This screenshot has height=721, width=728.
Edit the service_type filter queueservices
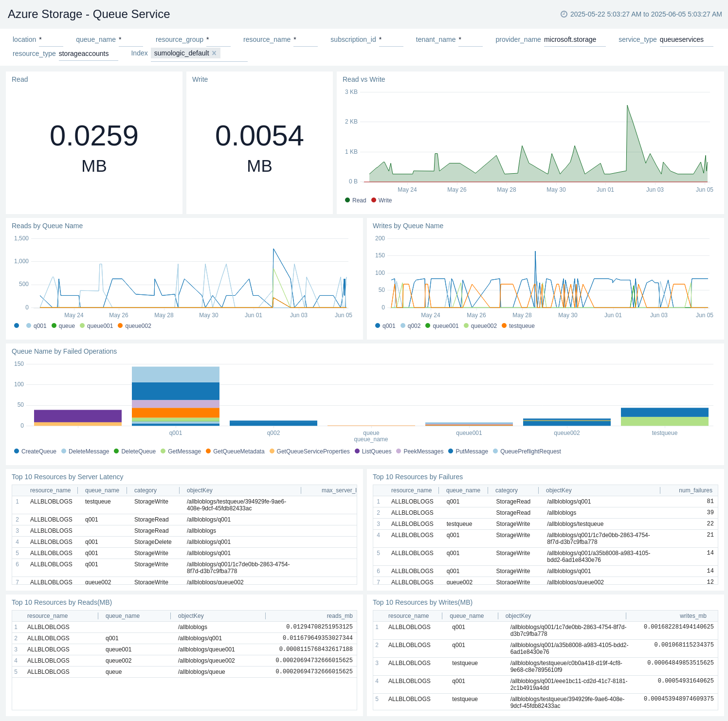click(686, 40)
